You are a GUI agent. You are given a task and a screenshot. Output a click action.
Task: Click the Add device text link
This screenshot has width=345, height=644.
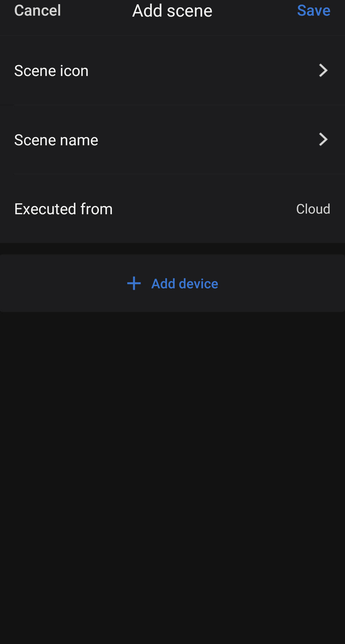tap(184, 284)
